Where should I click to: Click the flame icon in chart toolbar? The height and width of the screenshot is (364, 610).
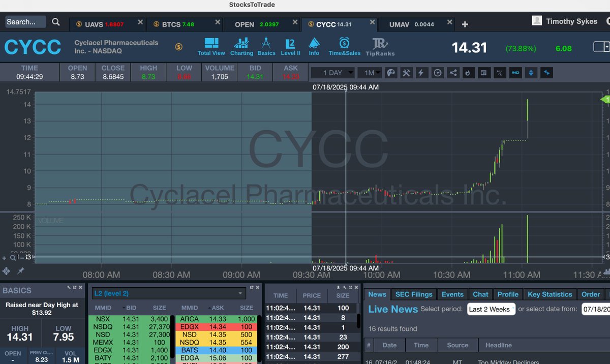click(468, 73)
